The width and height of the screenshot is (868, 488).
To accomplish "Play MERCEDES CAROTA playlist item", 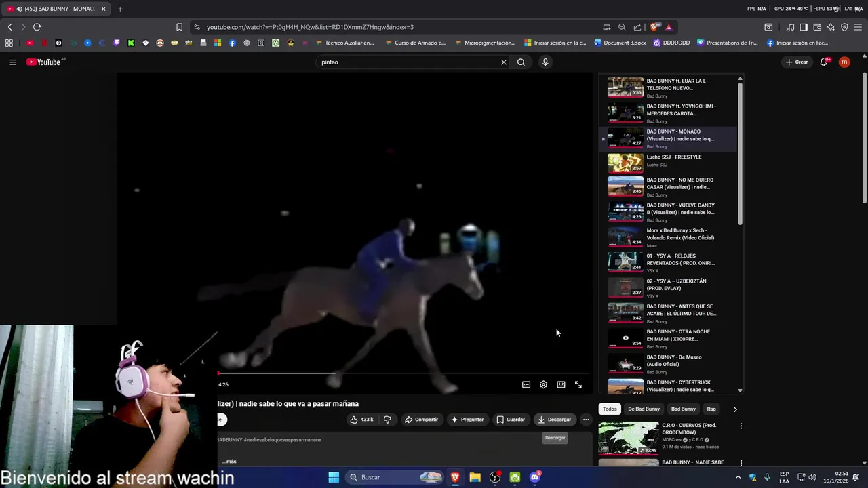I will pyautogui.click(x=668, y=112).
